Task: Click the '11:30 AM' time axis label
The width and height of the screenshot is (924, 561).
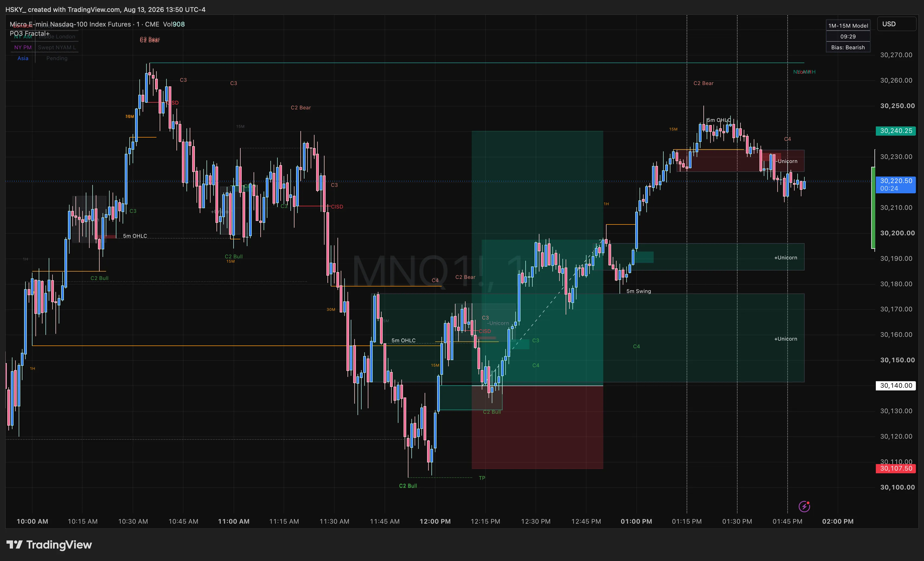Action: click(x=334, y=521)
